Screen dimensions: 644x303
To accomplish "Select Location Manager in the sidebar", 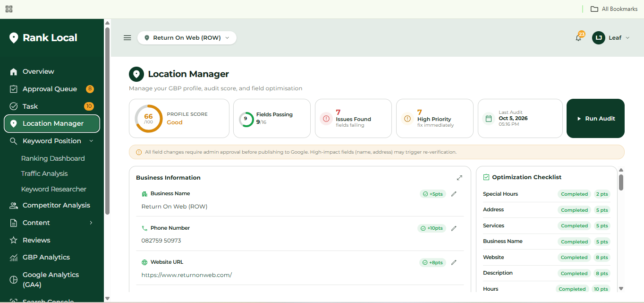I will tap(52, 123).
